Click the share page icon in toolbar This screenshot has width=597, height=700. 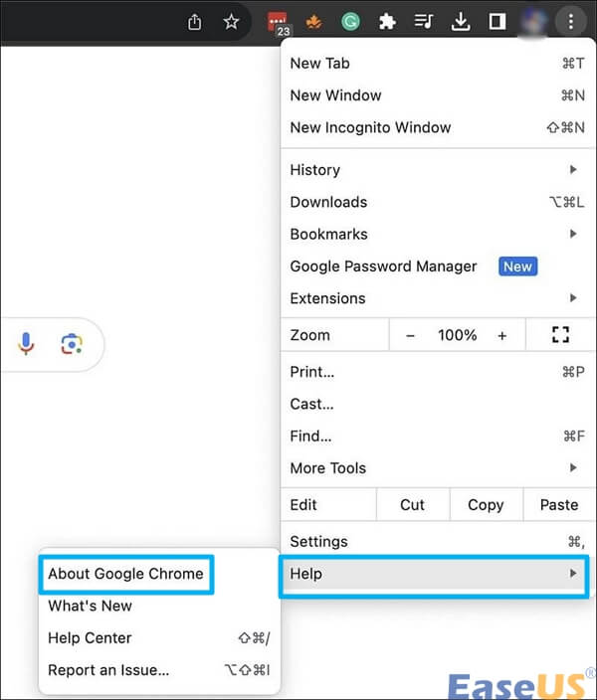195,22
